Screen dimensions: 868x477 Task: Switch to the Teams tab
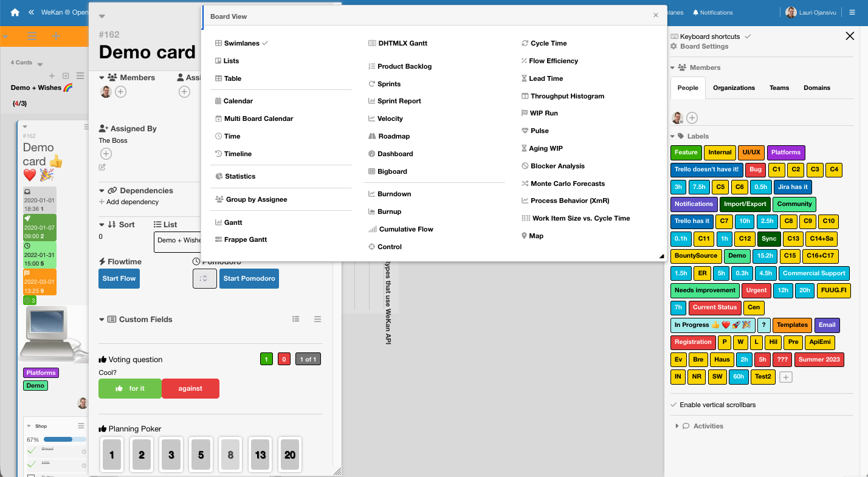coord(779,88)
